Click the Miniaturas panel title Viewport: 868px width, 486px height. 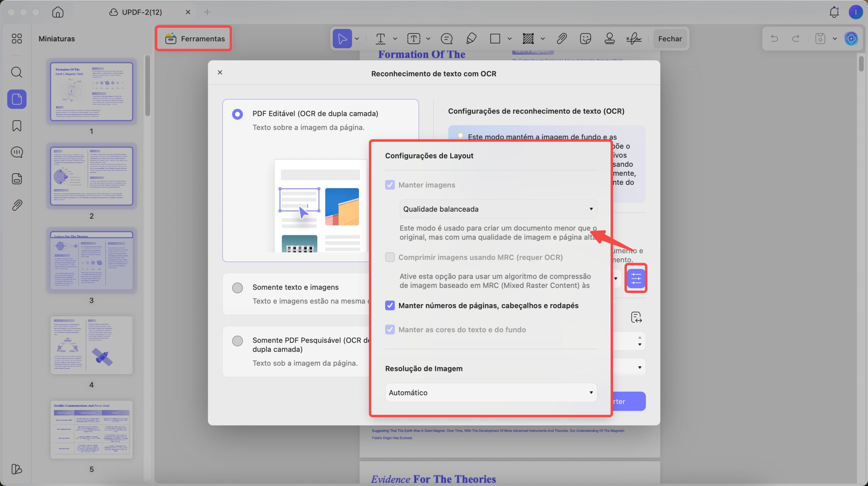[x=57, y=39]
